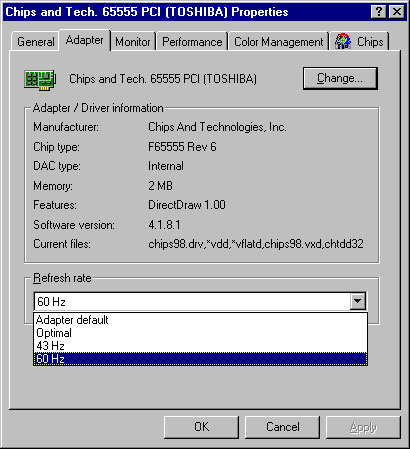Click the DirectDraw 1.00 features value
Viewport: 410px width, 449px height.
coord(187,205)
